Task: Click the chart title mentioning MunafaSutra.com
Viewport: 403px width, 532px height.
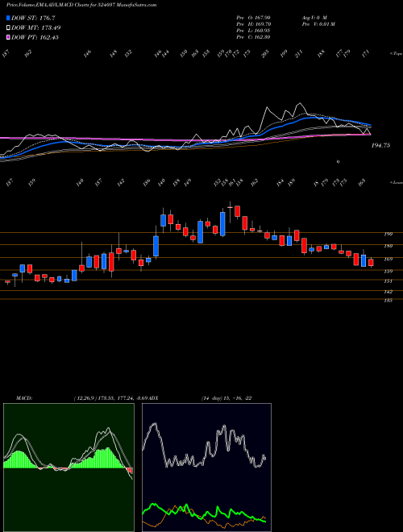Action: [81, 5]
